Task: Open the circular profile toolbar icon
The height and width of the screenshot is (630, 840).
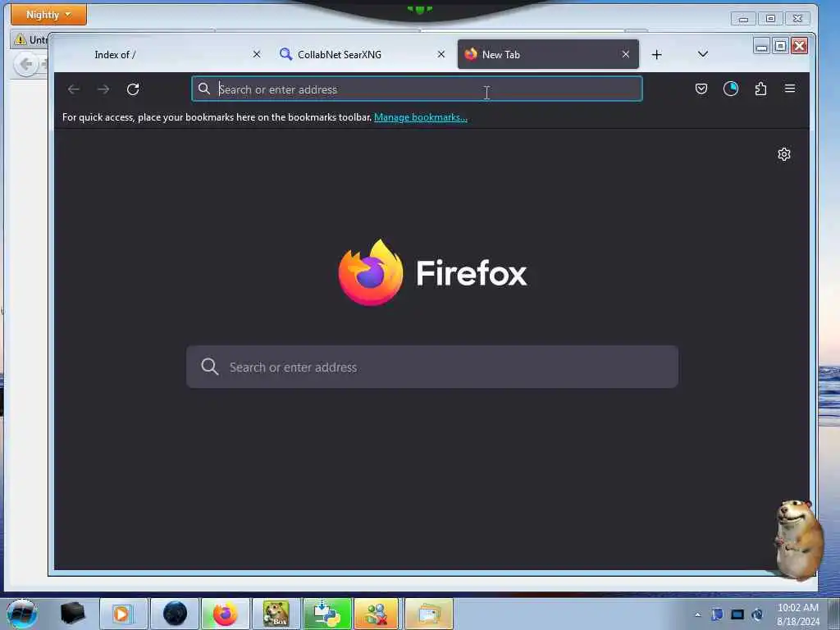Action: [730, 89]
